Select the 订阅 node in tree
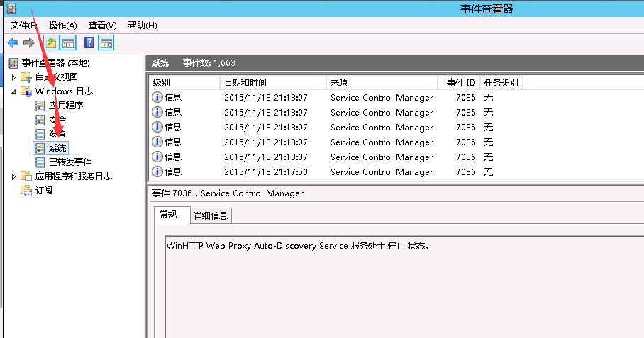The image size is (644, 338). click(x=44, y=191)
